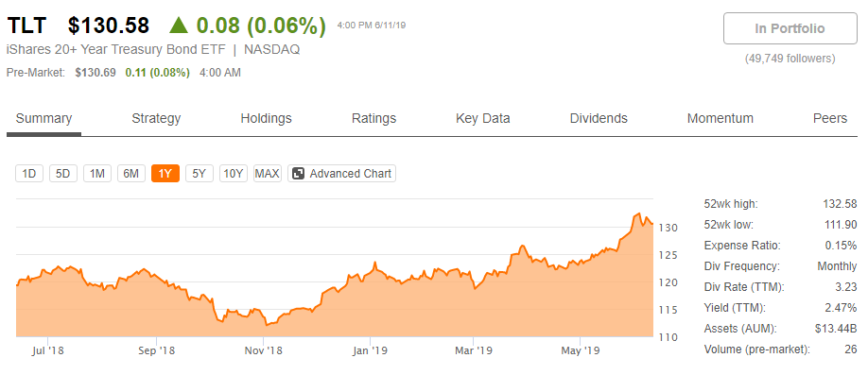The height and width of the screenshot is (375, 868).
Task: Click the chart peak near 132
Action: click(x=639, y=213)
